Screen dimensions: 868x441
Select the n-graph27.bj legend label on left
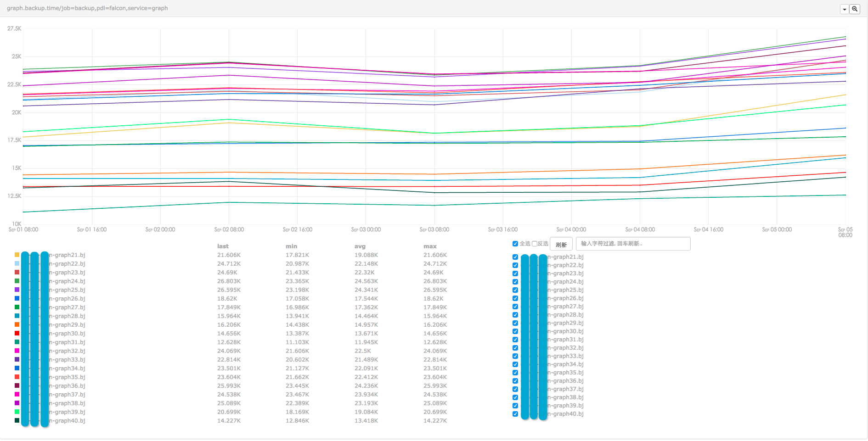click(67, 307)
